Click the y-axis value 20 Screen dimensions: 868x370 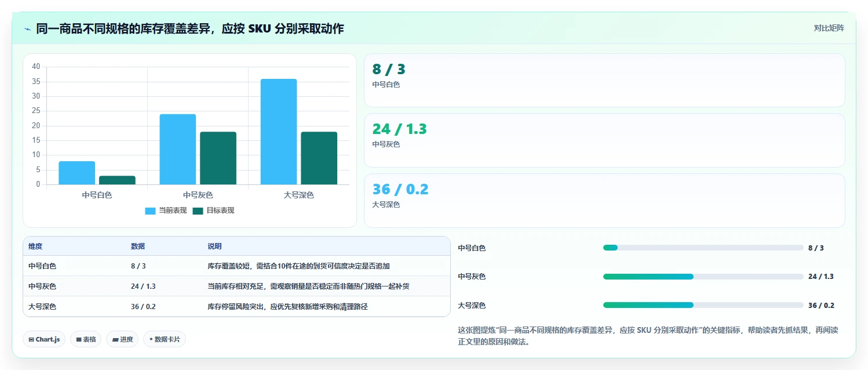36,126
